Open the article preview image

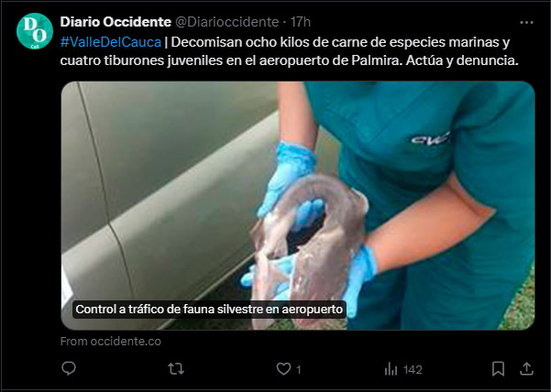click(298, 206)
